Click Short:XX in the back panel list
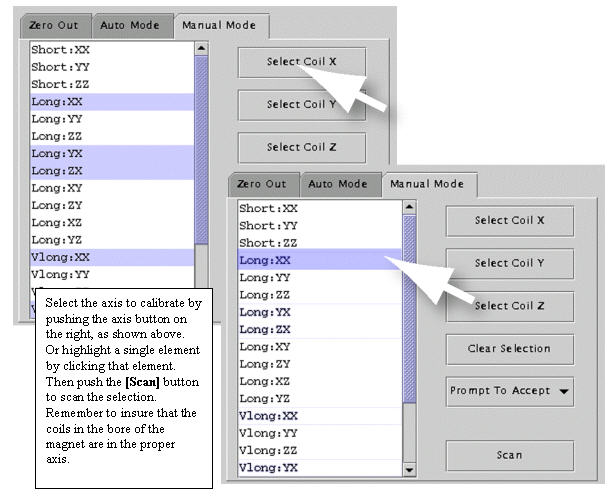Screen dimensions: 611x497 pyautogui.click(x=110, y=49)
